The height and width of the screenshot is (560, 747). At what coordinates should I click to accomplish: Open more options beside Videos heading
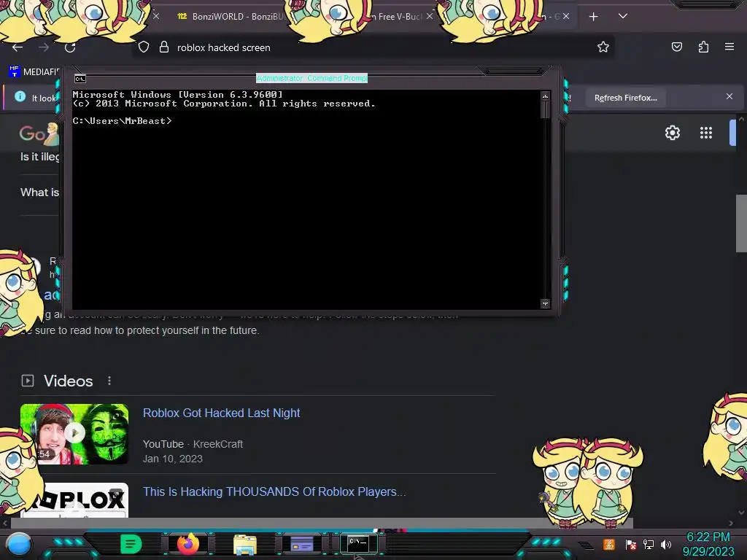tap(109, 381)
